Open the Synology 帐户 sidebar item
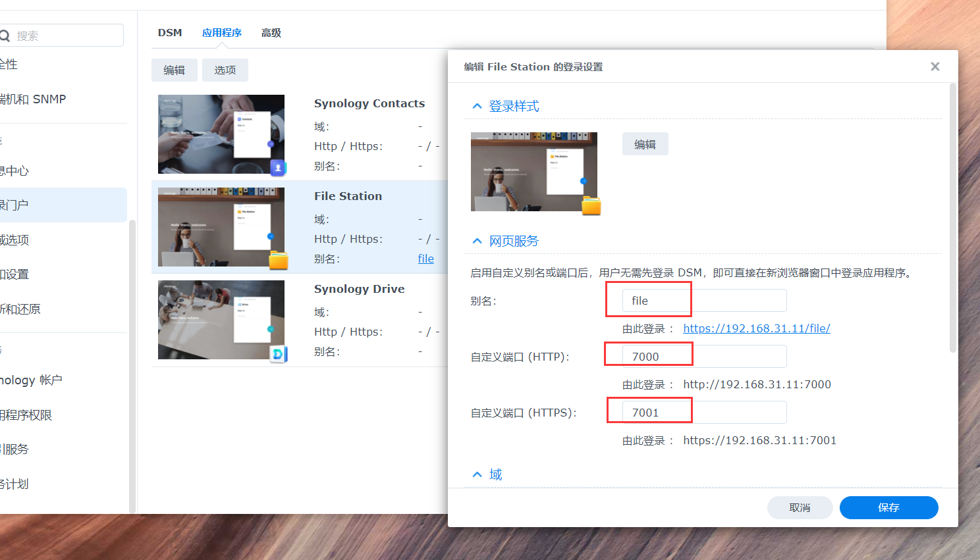Viewport: 980px width, 560px height. coord(63,380)
